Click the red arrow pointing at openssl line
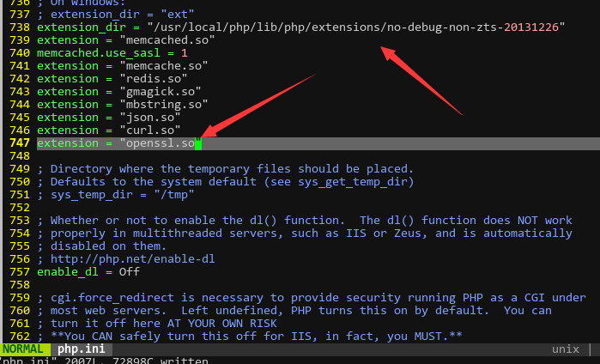This screenshot has height=364, width=600. [258, 106]
